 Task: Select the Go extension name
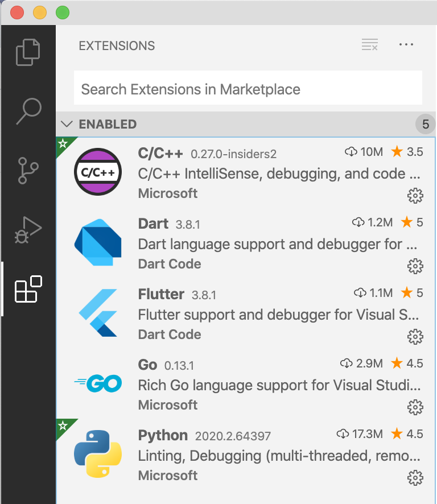tap(147, 365)
